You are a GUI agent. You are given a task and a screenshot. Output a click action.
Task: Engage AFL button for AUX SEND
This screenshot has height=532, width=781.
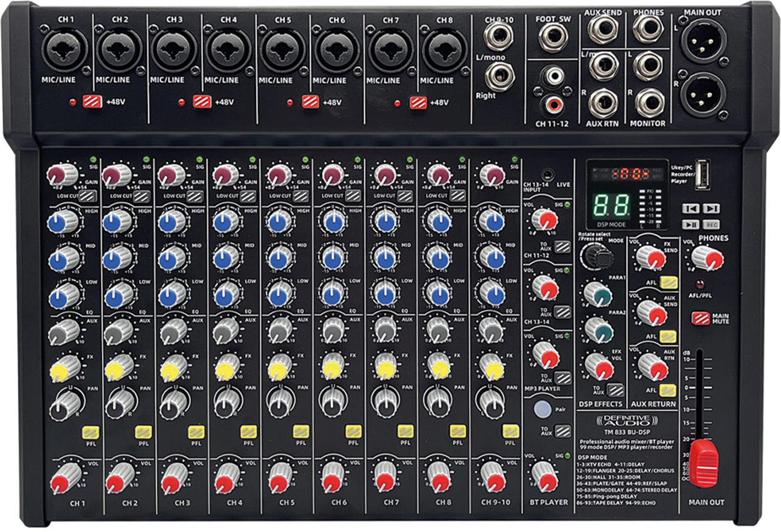click(668, 336)
